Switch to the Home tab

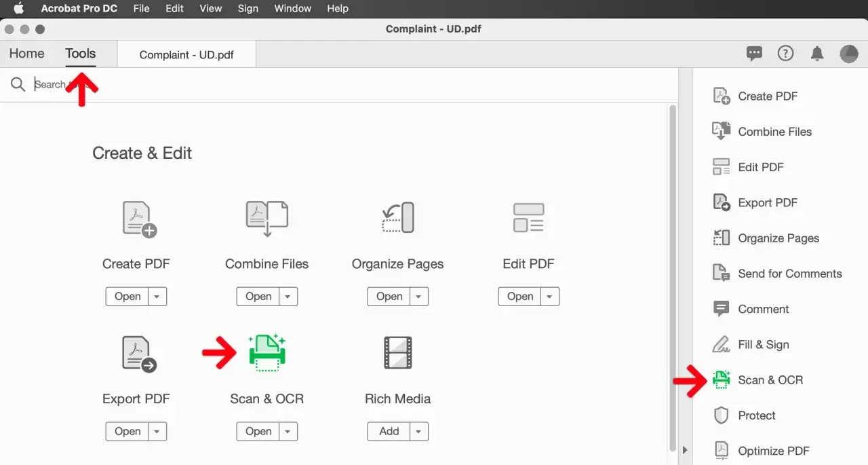[26, 54]
